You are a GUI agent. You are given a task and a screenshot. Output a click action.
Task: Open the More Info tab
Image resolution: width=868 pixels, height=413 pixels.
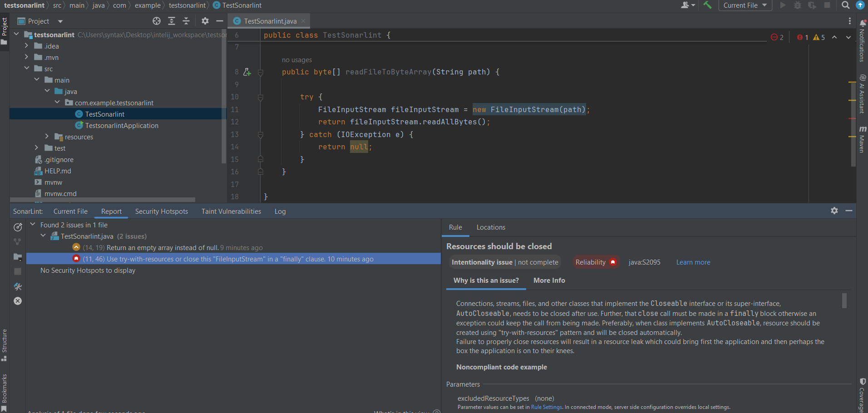tap(549, 280)
